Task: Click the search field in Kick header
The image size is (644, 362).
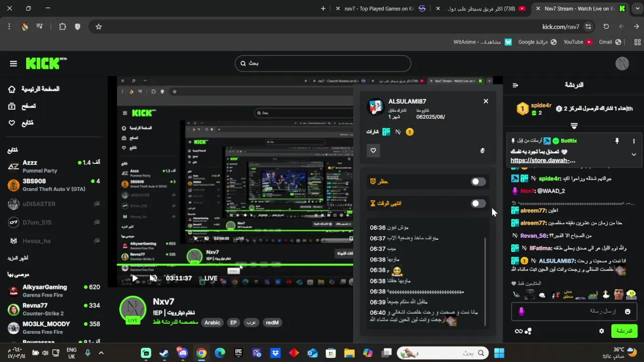Action: click(323, 63)
